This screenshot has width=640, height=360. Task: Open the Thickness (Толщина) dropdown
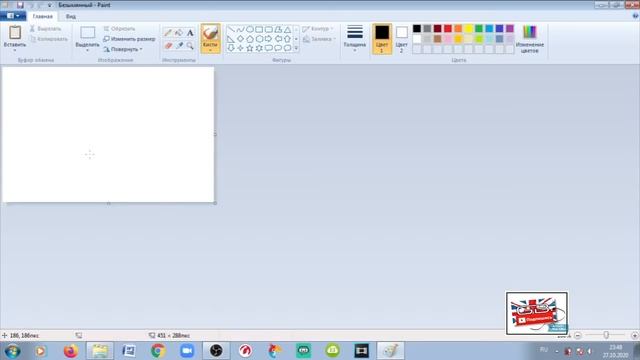pos(355,38)
